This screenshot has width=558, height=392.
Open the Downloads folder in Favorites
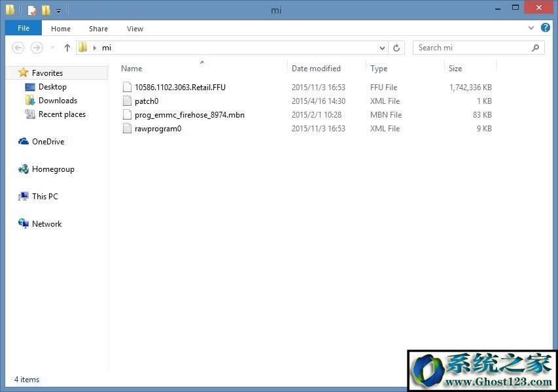point(58,101)
